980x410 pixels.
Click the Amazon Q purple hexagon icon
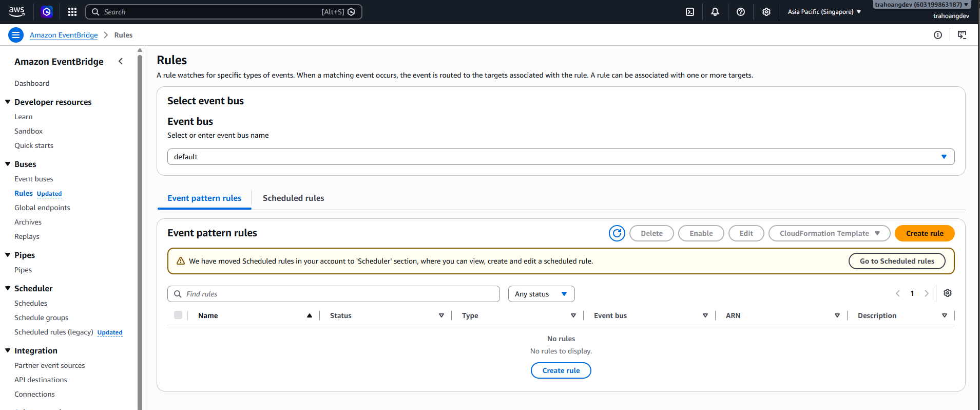(x=47, y=12)
